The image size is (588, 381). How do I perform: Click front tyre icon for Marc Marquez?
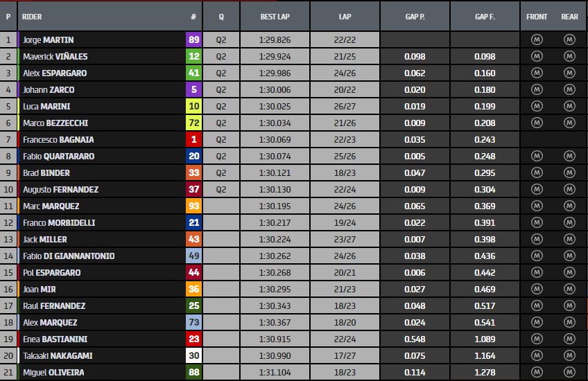[x=537, y=206]
